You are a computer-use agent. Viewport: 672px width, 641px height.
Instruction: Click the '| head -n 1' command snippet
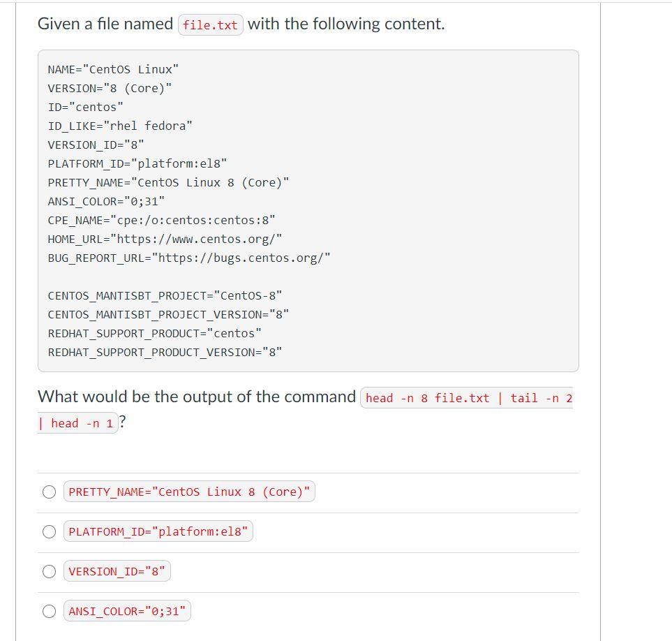77,423
